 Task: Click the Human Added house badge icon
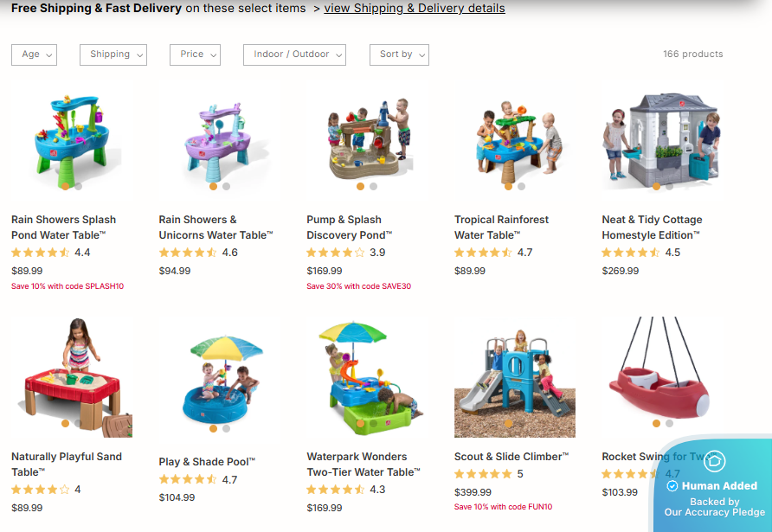coord(714,461)
